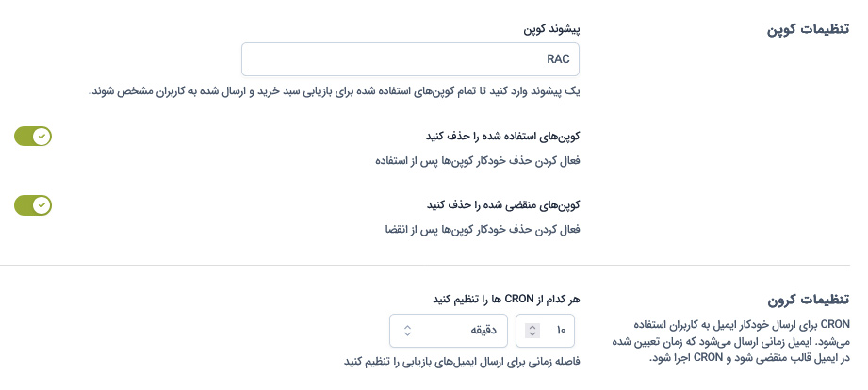Click the hint 'فاصله زمانی برای ارسال ایمیل‌های بازیابی'
Image resolution: width=868 pixels, height=390 pixels.
[x=462, y=362]
